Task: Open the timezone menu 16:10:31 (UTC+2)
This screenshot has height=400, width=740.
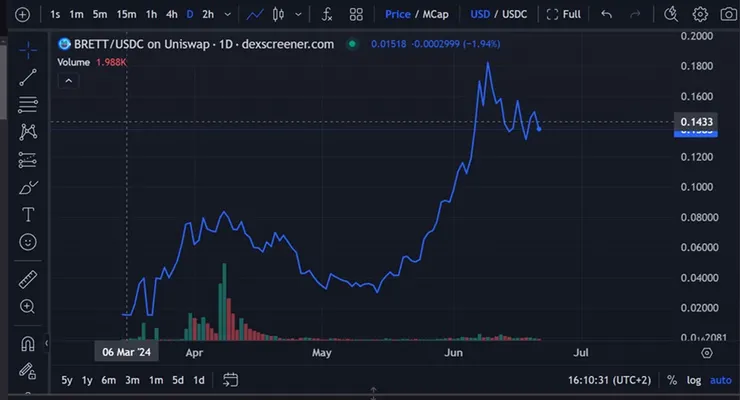Action: coord(609,380)
